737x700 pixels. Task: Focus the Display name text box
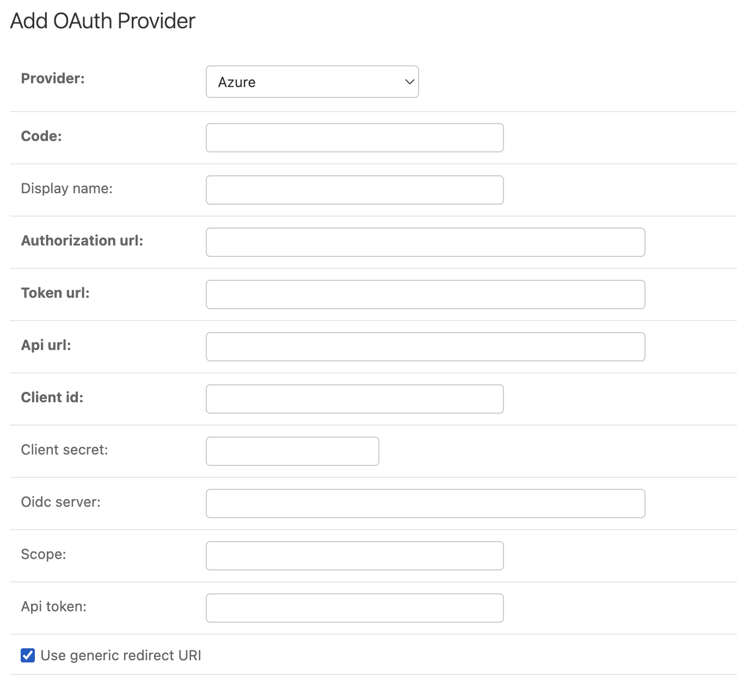tap(354, 189)
